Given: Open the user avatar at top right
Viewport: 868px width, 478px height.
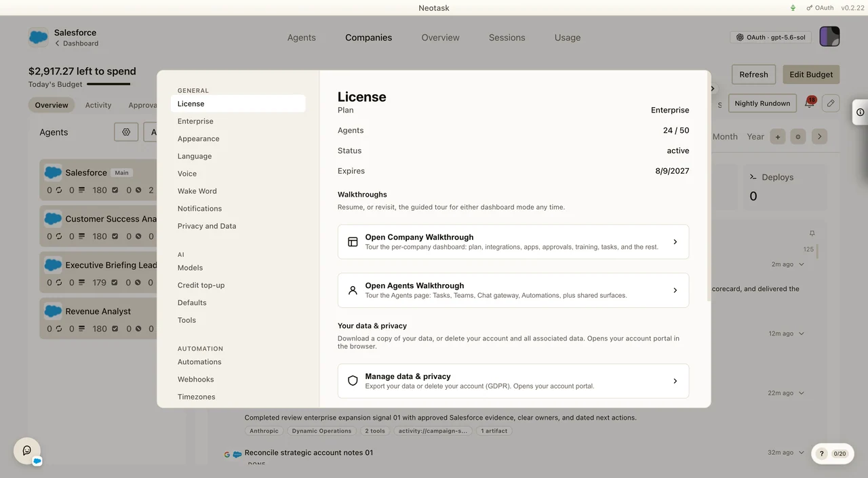Looking at the screenshot, I should pos(829,37).
